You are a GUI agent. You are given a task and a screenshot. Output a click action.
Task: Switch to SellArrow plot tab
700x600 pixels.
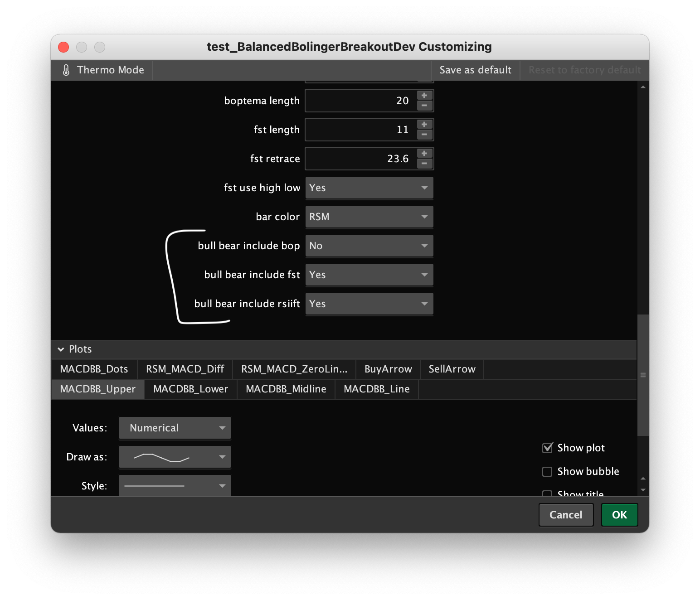[452, 369]
